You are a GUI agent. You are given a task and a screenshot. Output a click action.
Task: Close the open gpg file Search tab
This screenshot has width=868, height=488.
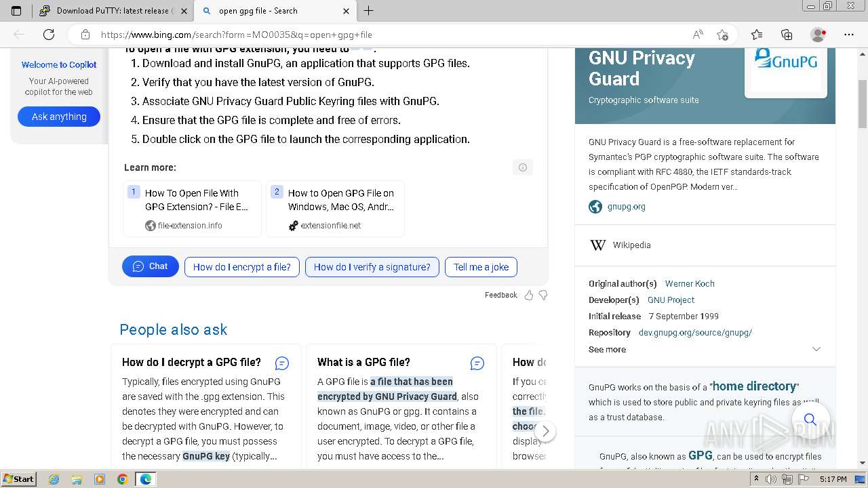346,11
